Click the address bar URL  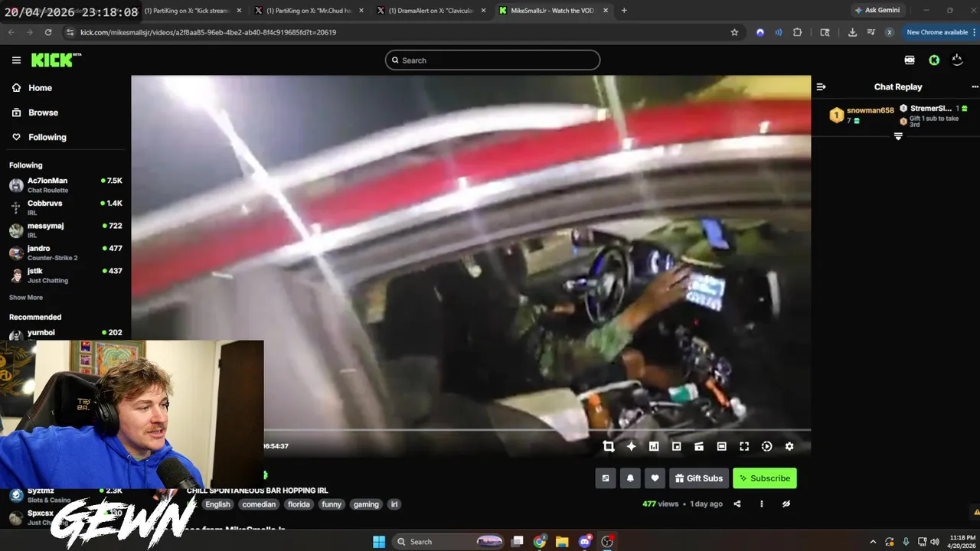click(x=208, y=32)
